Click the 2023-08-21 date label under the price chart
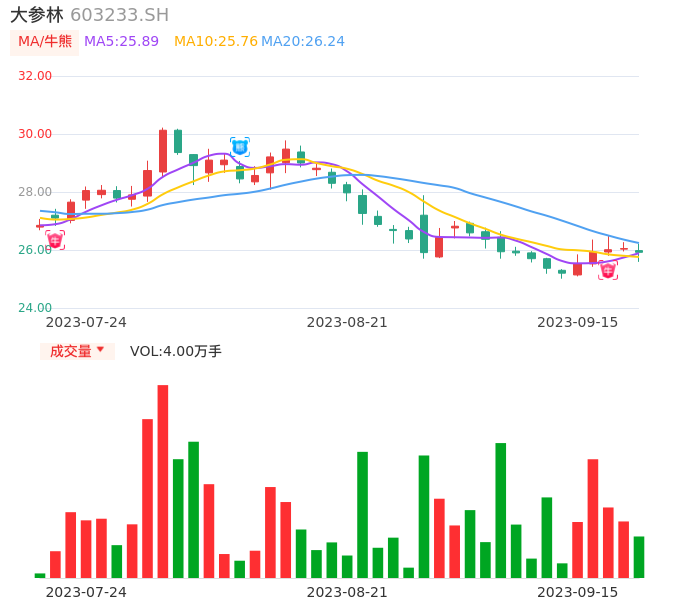This screenshot has height=606, width=686. click(x=347, y=322)
